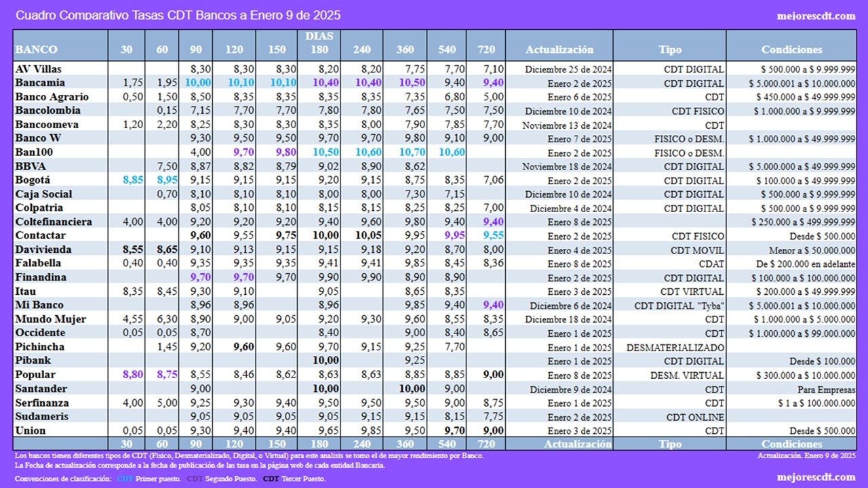
Task: Click Falabella condition 'De $ 200.000 en adelante'
Action: [x=806, y=264]
